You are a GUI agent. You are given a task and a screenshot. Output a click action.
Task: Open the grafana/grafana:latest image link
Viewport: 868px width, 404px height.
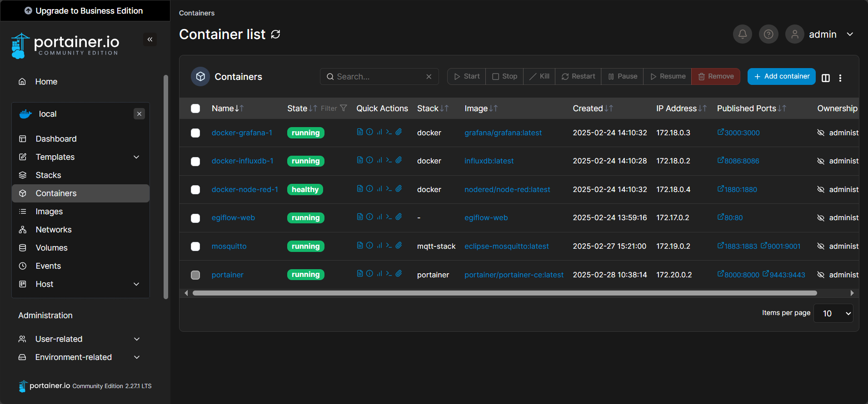[x=503, y=133]
